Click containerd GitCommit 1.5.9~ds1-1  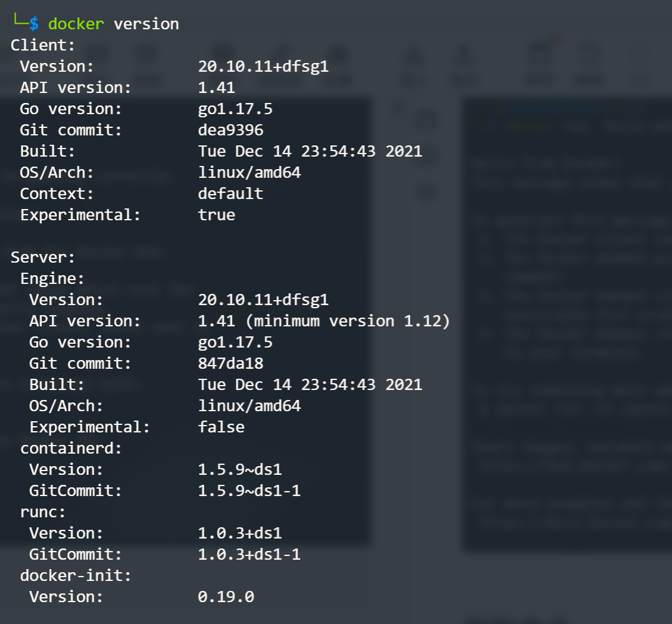click(249, 490)
